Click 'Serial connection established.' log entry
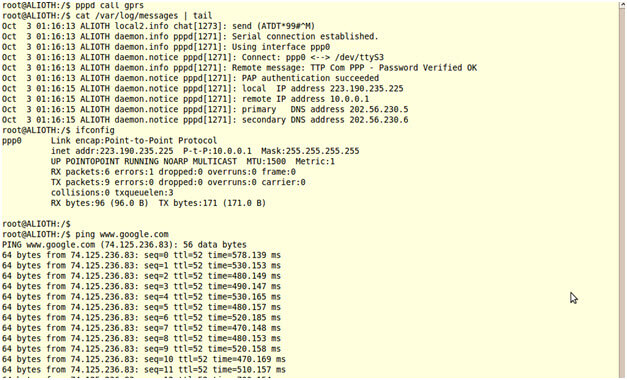Viewport: 627px width, 380px height. pos(190,36)
